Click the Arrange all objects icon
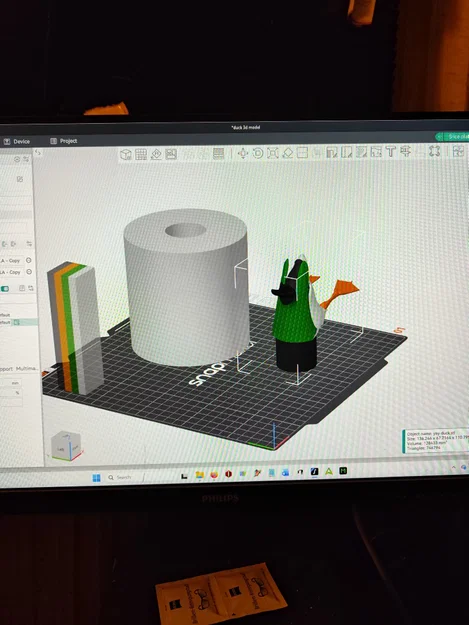Image resolution: width=469 pixels, height=625 pixels. pos(171,154)
